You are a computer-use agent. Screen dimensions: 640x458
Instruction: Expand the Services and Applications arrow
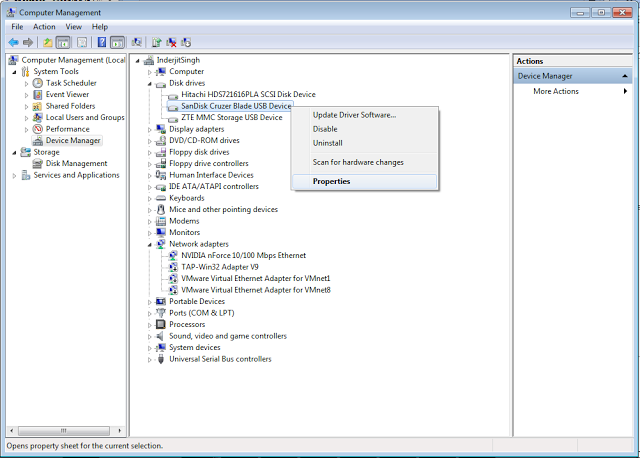click(x=14, y=176)
